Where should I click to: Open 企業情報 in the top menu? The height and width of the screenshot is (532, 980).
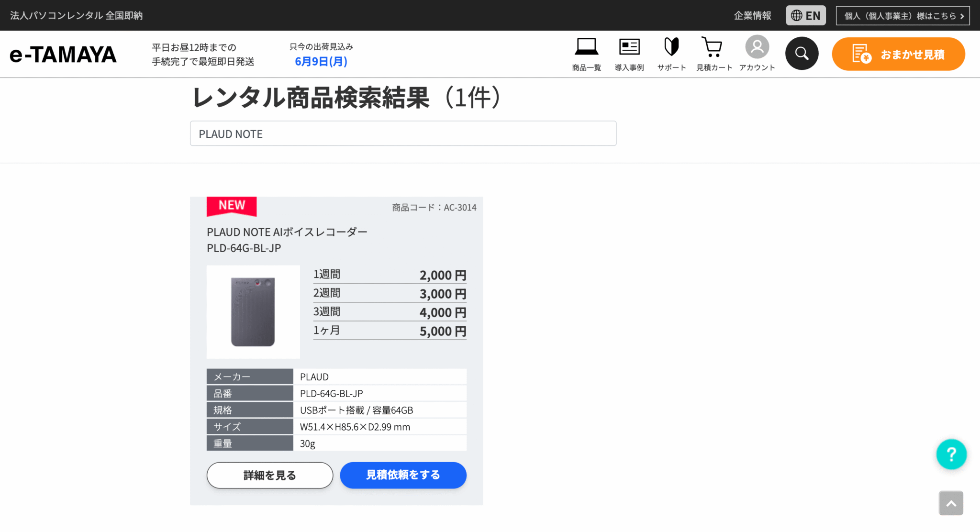point(752,15)
